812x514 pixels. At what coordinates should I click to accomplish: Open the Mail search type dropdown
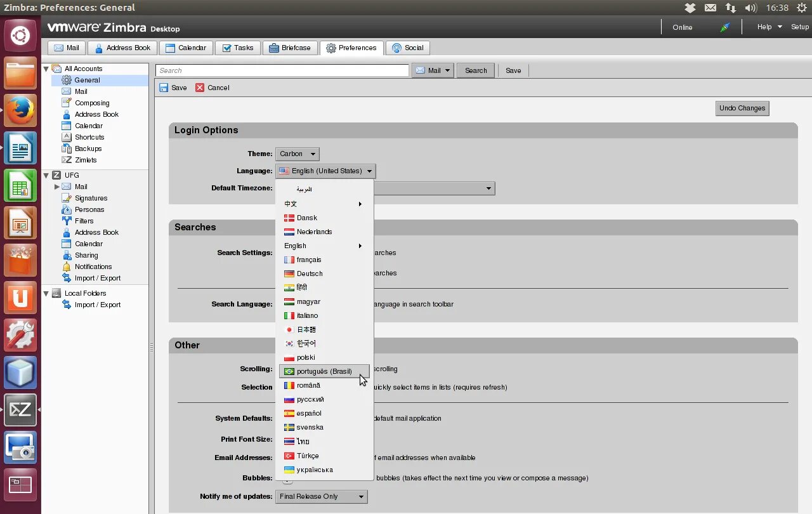point(433,70)
